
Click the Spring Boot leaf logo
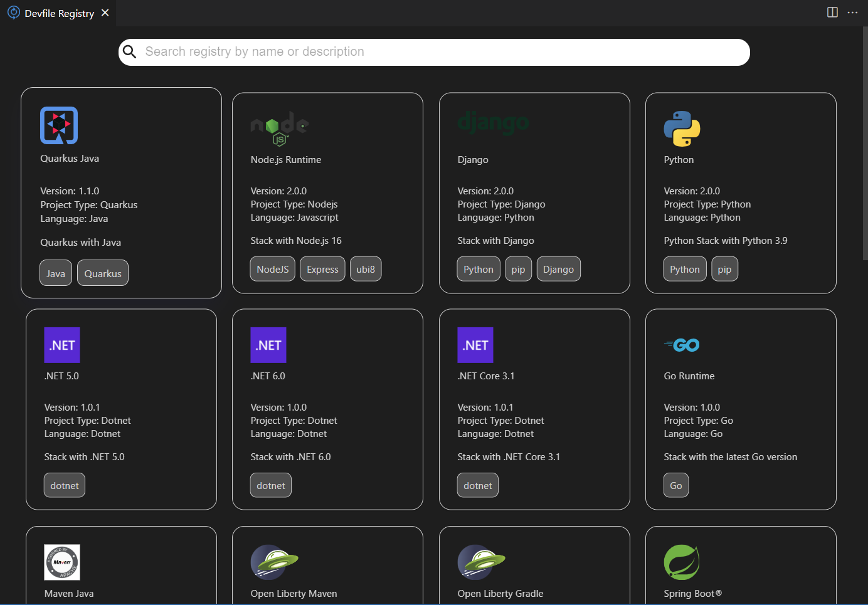[682, 562]
